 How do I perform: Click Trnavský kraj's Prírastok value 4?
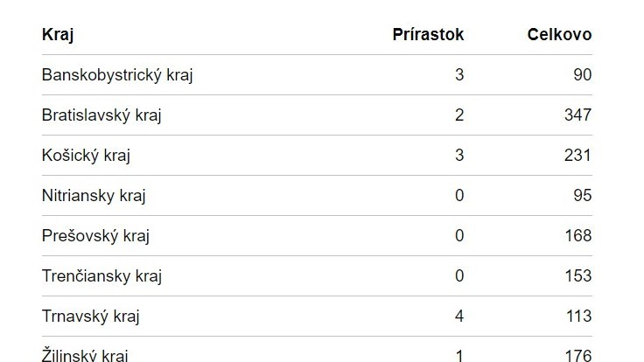click(459, 317)
